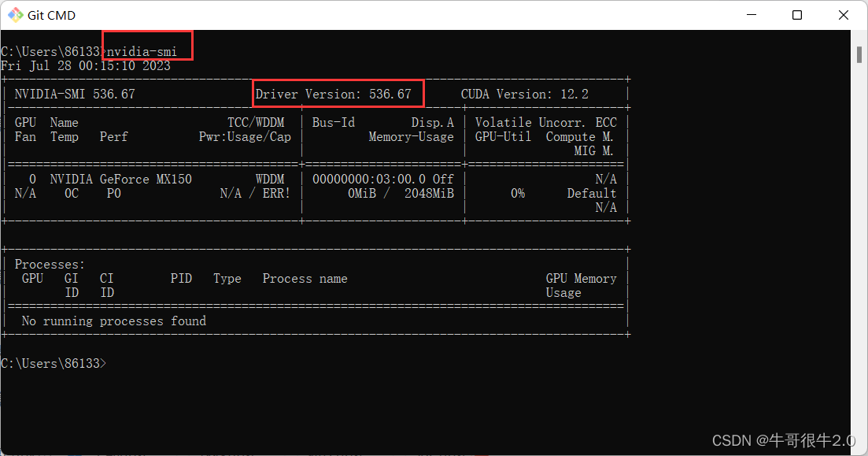The height and width of the screenshot is (456, 868).
Task: Click the 'Driver Version: 536.67' text
Action: pyautogui.click(x=333, y=95)
